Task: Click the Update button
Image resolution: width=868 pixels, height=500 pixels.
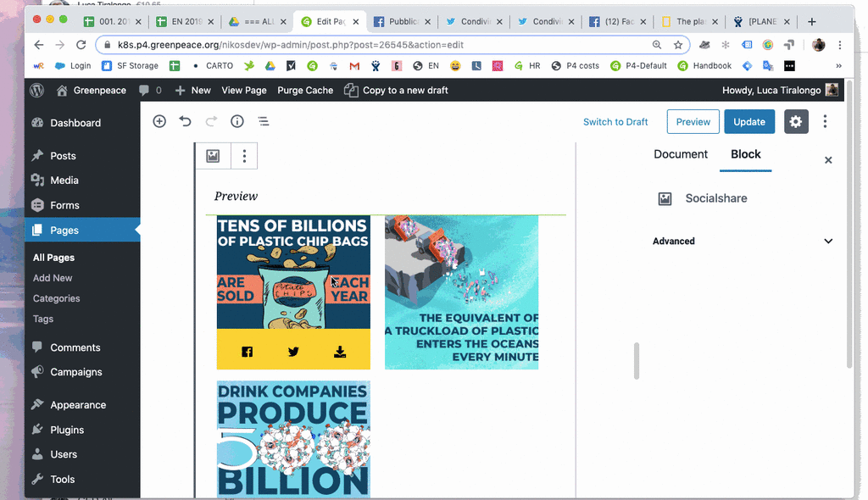Action: tap(749, 122)
